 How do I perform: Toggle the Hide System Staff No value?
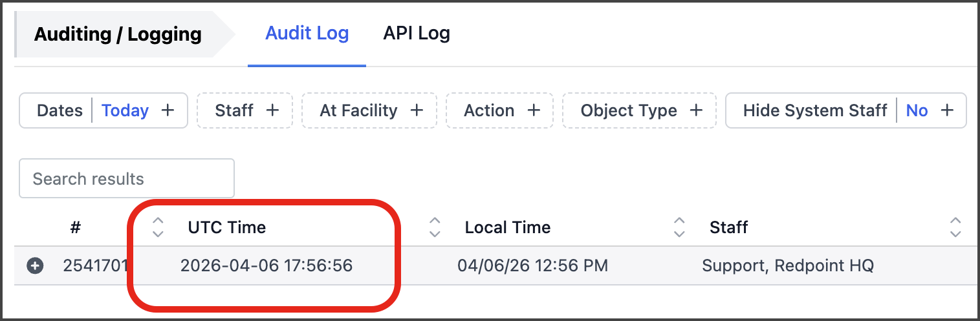click(x=917, y=110)
